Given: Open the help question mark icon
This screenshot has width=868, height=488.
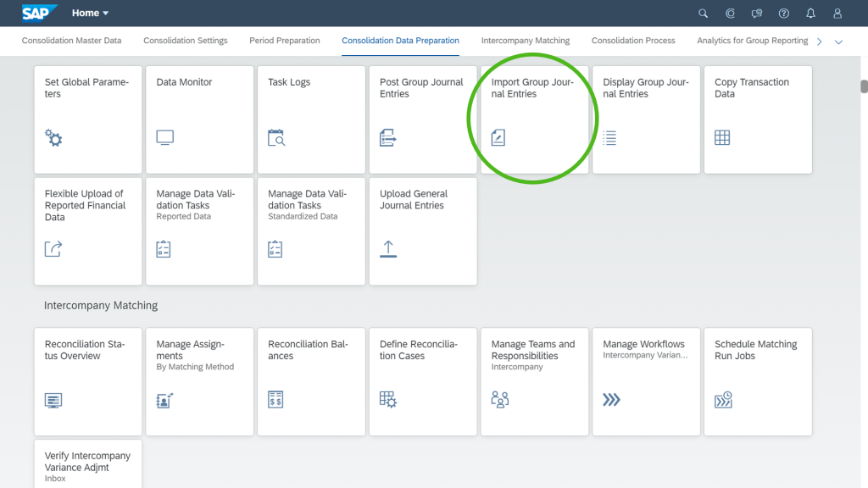Looking at the screenshot, I should tap(784, 14).
